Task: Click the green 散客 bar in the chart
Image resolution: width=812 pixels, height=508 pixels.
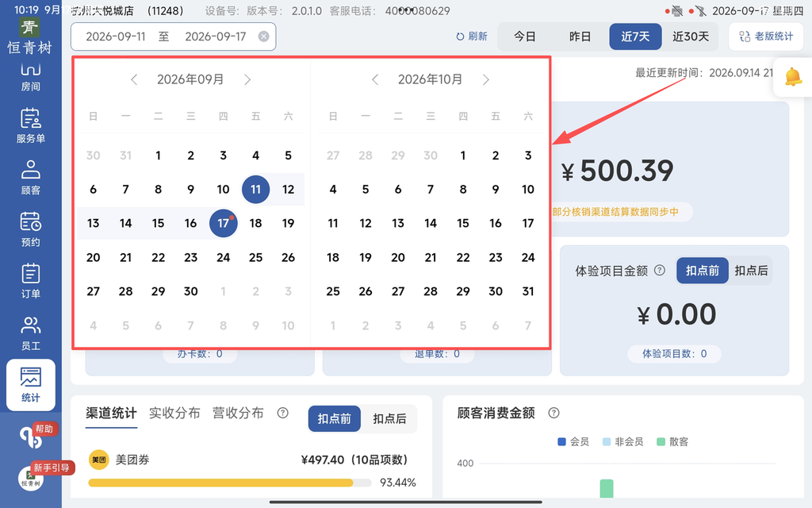Action: click(x=607, y=488)
